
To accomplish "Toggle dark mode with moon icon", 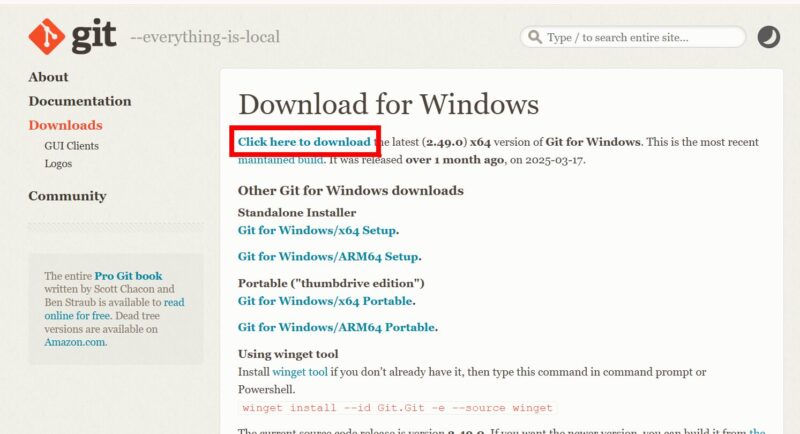I will (x=768, y=37).
